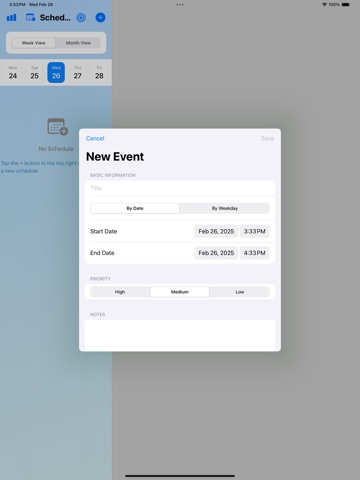Screen dimensions: 360x480
Task: Focus the Title text field
Action: tap(180, 188)
